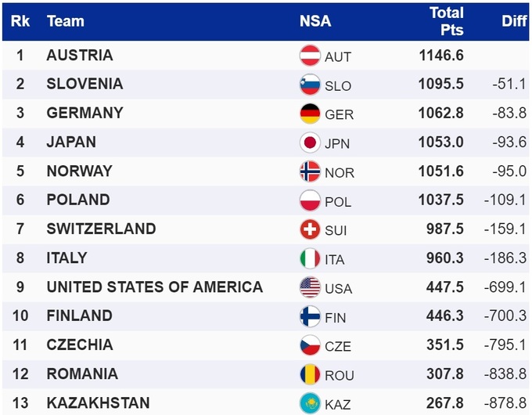
Task: Select the CZECHIA team name
Action: click(80, 345)
